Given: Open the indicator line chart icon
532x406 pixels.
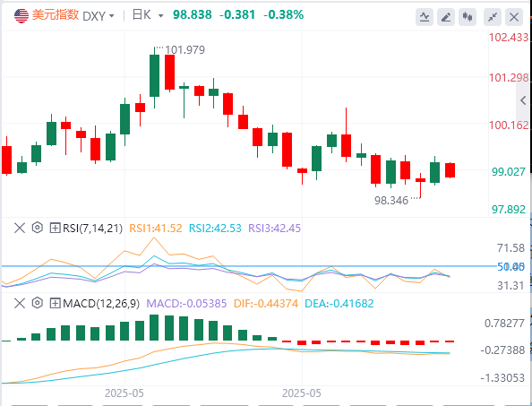Looking at the screenshot, I should point(425,17).
